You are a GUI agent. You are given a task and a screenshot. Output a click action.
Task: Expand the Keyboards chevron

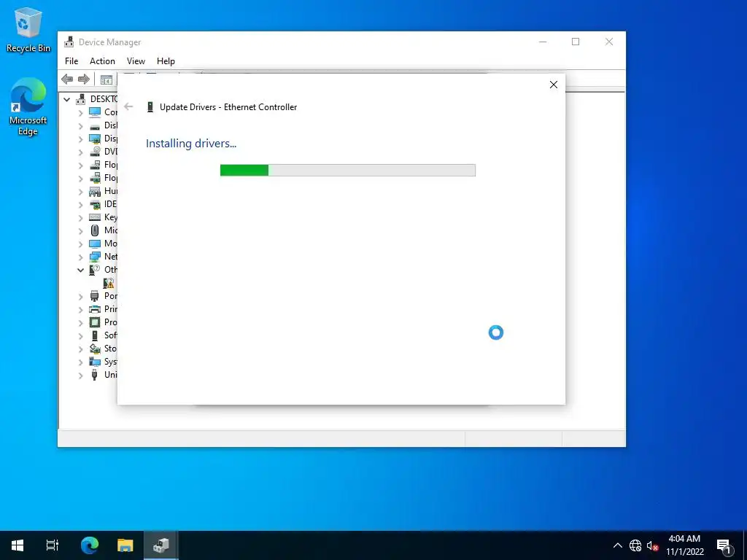[80, 217]
